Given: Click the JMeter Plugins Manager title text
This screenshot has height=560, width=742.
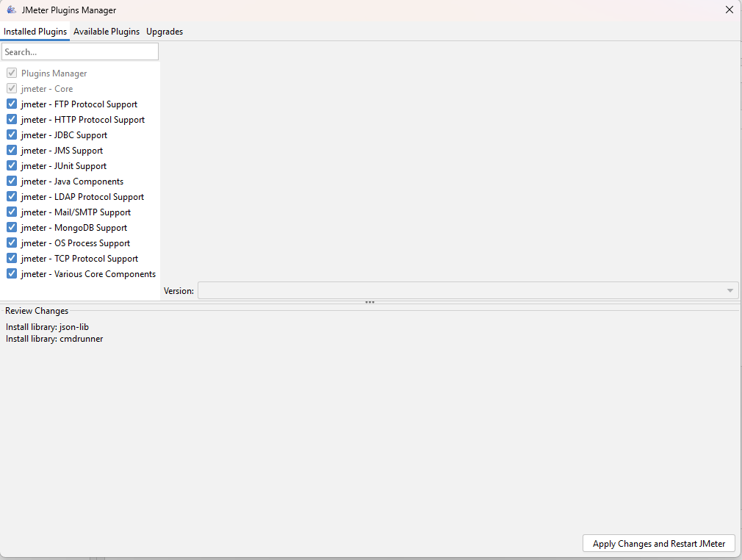Looking at the screenshot, I should tap(69, 10).
